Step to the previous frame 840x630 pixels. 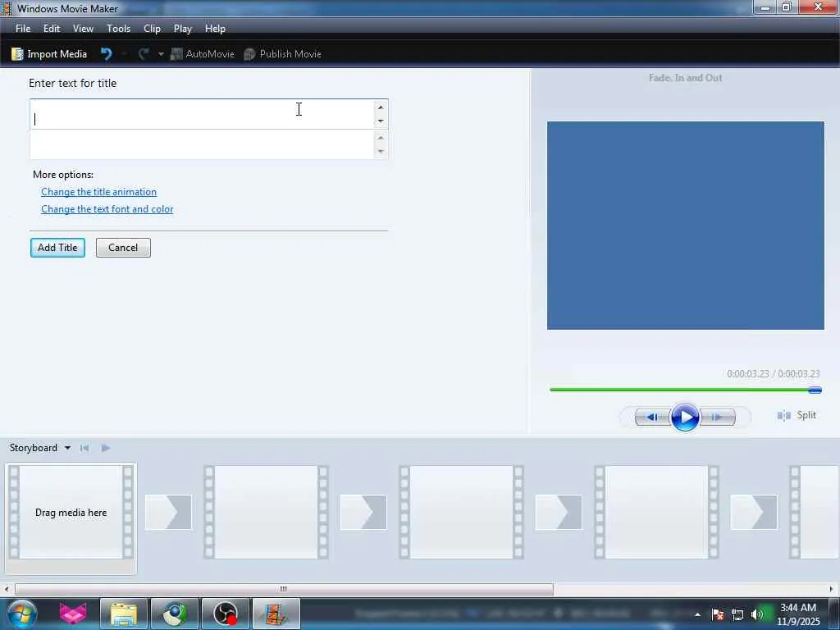(x=652, y=417)
